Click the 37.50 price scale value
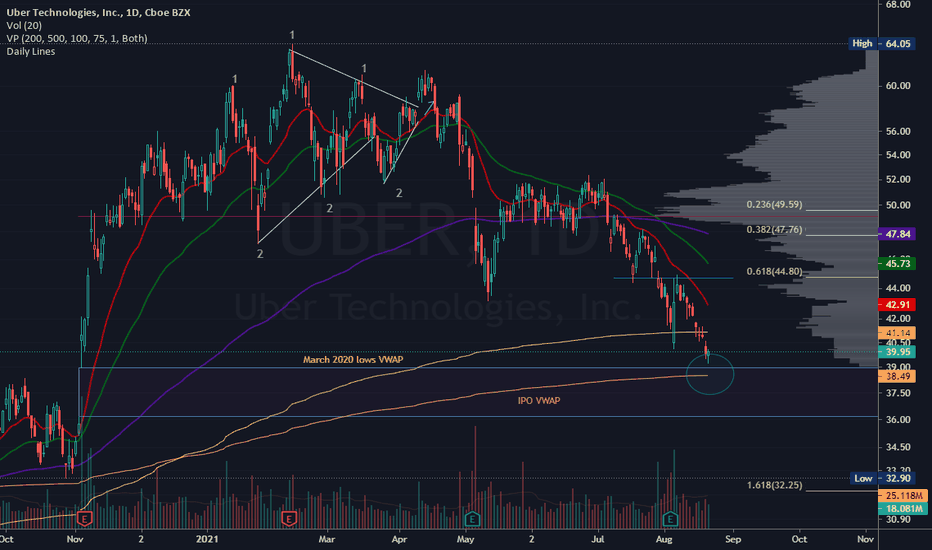932x550 pixels. click(898, 393)
